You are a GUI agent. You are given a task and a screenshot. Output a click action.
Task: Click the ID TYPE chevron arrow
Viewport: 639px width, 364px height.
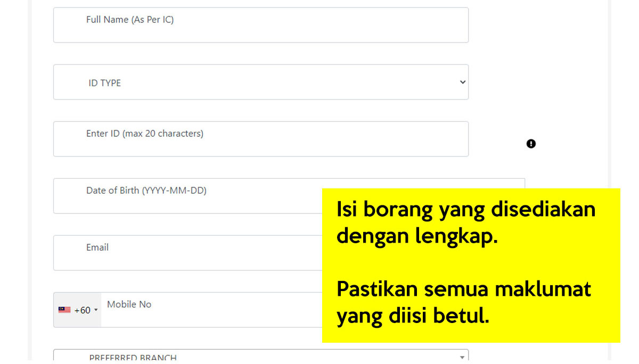[x=462, y=82]
